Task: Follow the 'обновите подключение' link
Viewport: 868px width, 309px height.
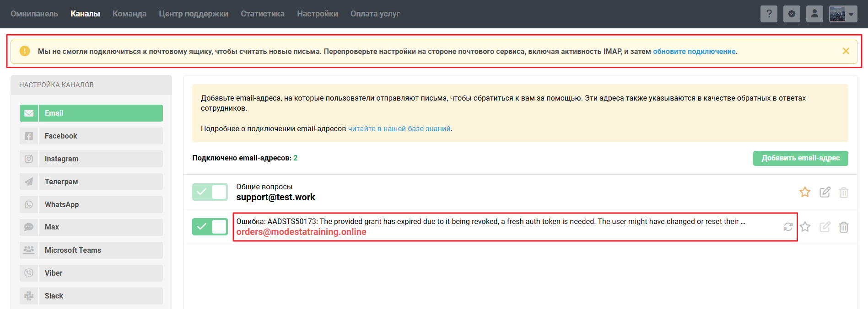Action: pyautogui.click(x=694, y=52)
